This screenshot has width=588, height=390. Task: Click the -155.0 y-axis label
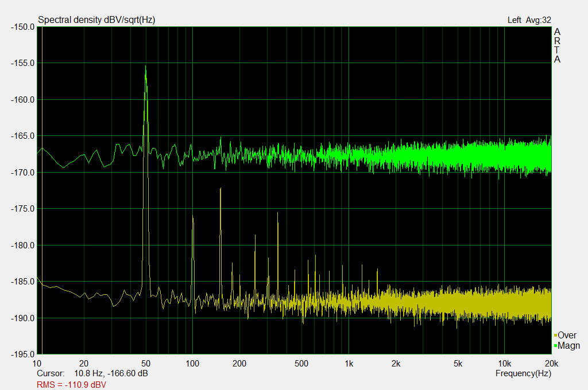pyautogui.click(x=23, y=63)
